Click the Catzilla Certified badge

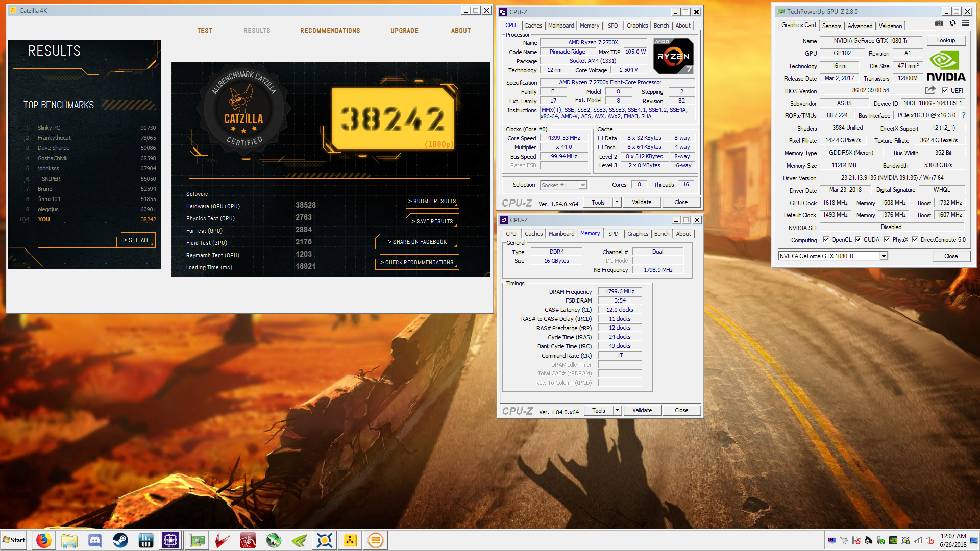click(244, 109)
